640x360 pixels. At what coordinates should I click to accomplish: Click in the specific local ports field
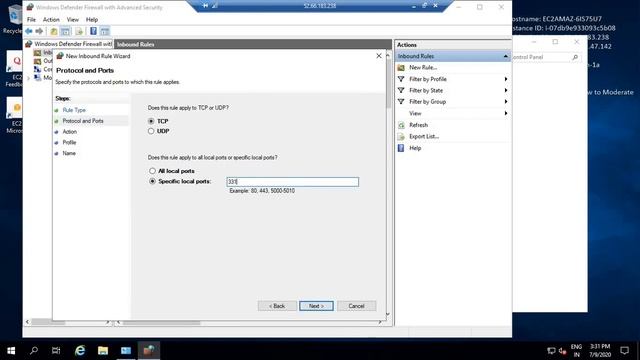(x=293, y=182)
